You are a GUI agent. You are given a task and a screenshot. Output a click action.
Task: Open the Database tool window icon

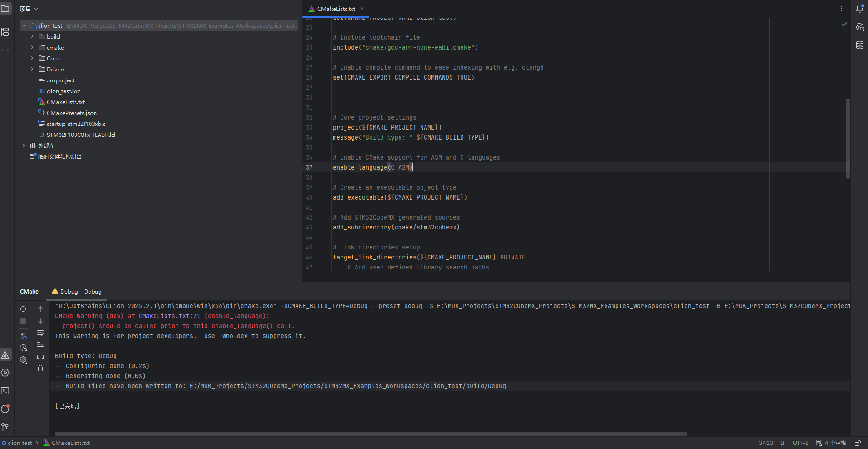(x=860, y=45)
